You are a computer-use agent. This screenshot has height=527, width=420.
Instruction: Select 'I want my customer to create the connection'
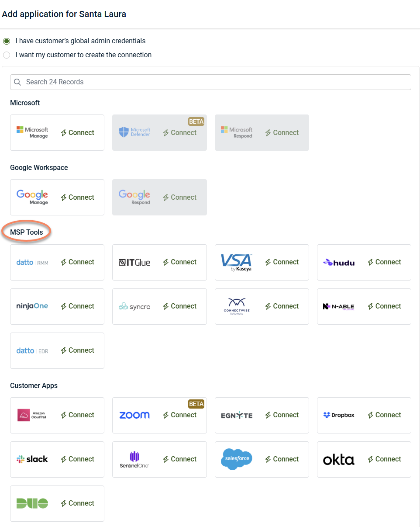tap(7, 55)
